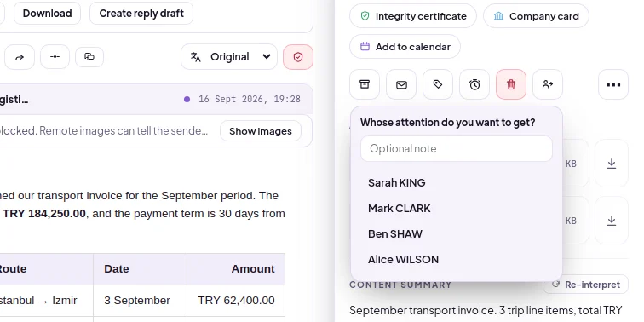This screenshot has height=322, width=644.
Task: Delete the message with the trash icon
Action: [x=511, y=84]
